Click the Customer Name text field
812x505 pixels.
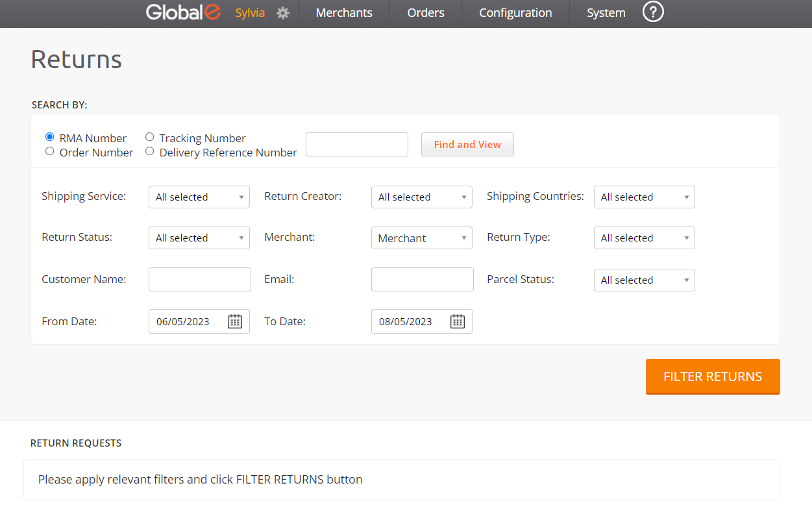(199, 280)
